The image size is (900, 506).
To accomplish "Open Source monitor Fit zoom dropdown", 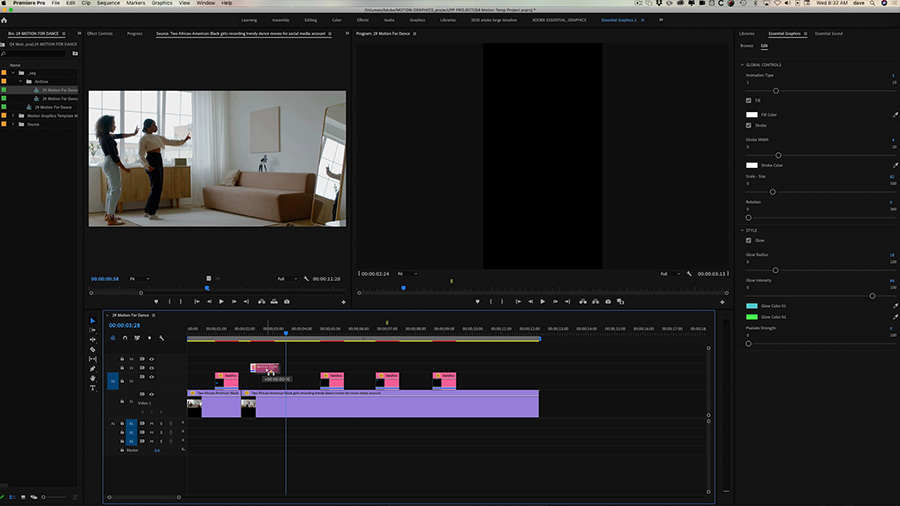I will [x=139, y=279].
